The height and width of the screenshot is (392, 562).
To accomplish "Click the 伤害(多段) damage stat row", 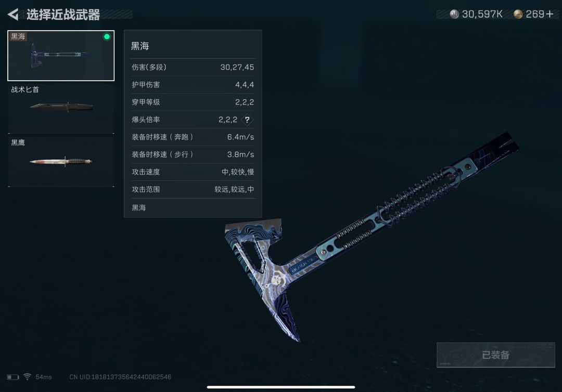I will point(193,67).
